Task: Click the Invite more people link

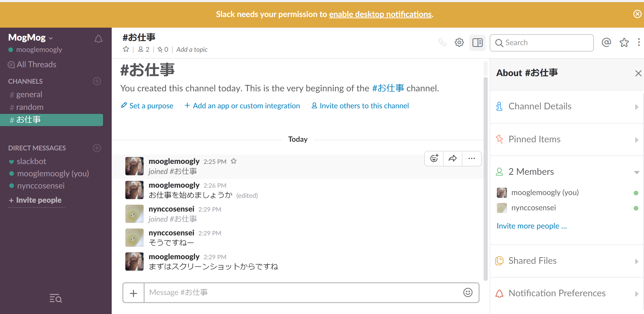Action: [x=532, y=225]
